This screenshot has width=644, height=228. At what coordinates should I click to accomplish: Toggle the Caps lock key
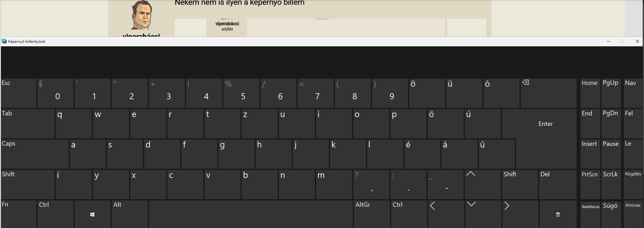tap(35, 154)
